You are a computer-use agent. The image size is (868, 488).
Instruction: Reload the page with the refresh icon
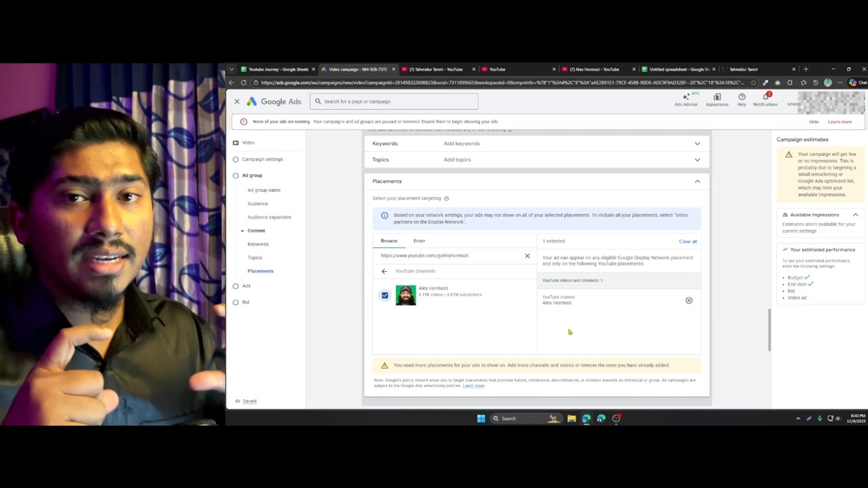click(243, 83)
